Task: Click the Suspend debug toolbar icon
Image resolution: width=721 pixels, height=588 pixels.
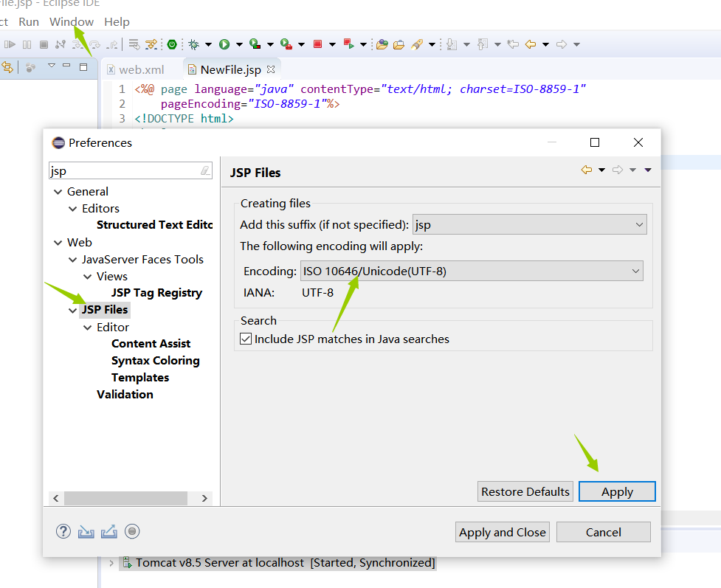Action: click(x=27, y=44)
